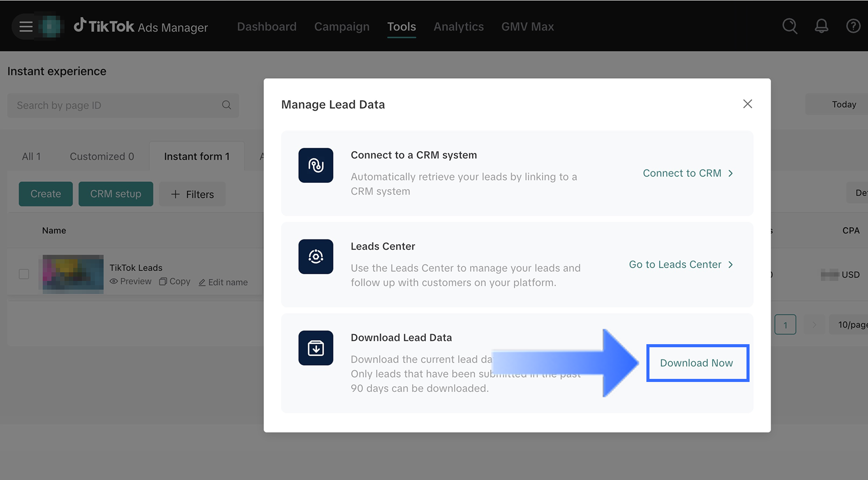The width and height of the screenshot is (868, 480).
Task: Open CRM setup
Action: click(116, 194)
